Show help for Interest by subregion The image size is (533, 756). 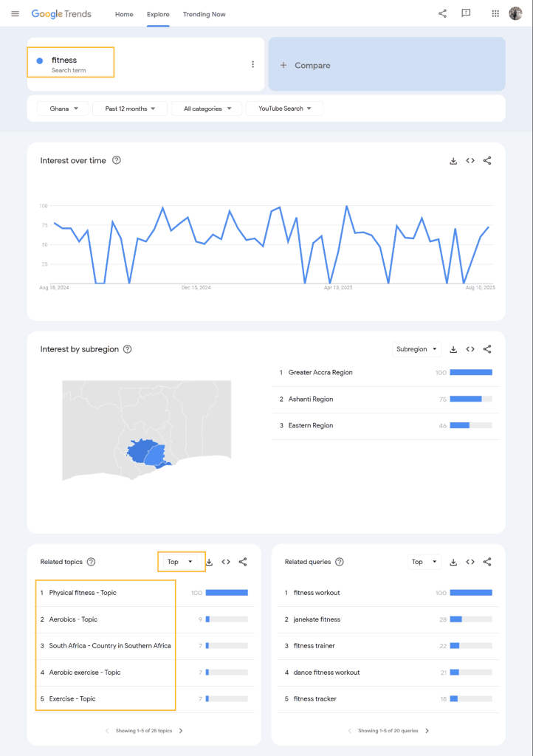[127, 349]
